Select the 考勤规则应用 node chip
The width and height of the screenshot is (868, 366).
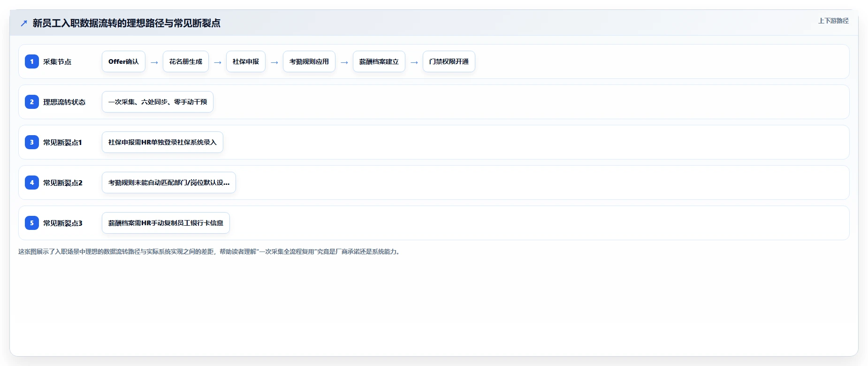point(309,61)
